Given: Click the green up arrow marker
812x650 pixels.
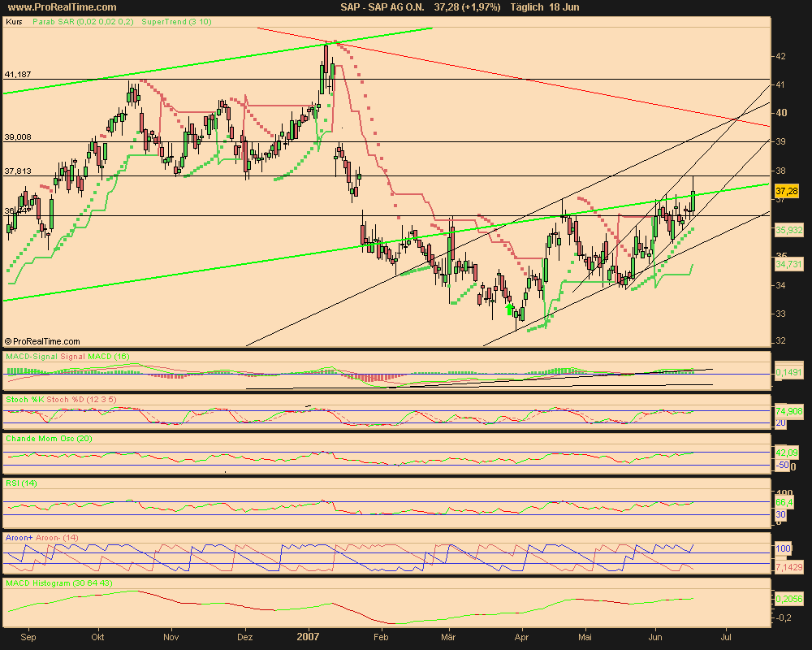Looking at the screenshot, I should click(509, 308).
